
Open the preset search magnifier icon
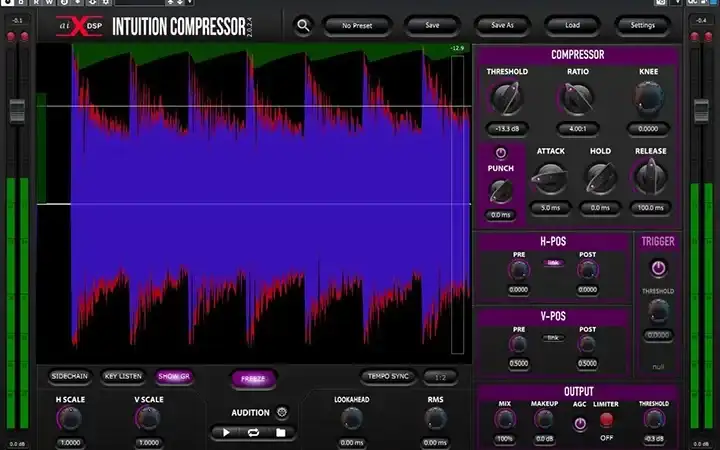[x=303, y=26]
